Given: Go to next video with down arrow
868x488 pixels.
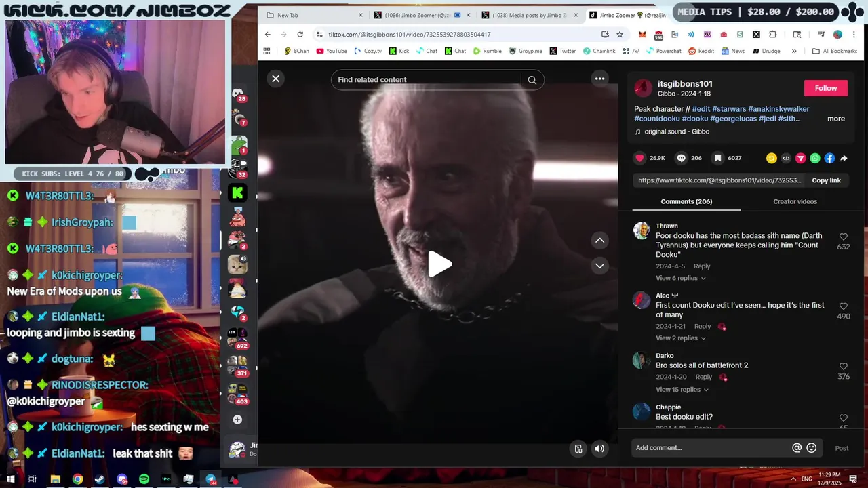Looking at the screenshot, I should coord(599,266).
